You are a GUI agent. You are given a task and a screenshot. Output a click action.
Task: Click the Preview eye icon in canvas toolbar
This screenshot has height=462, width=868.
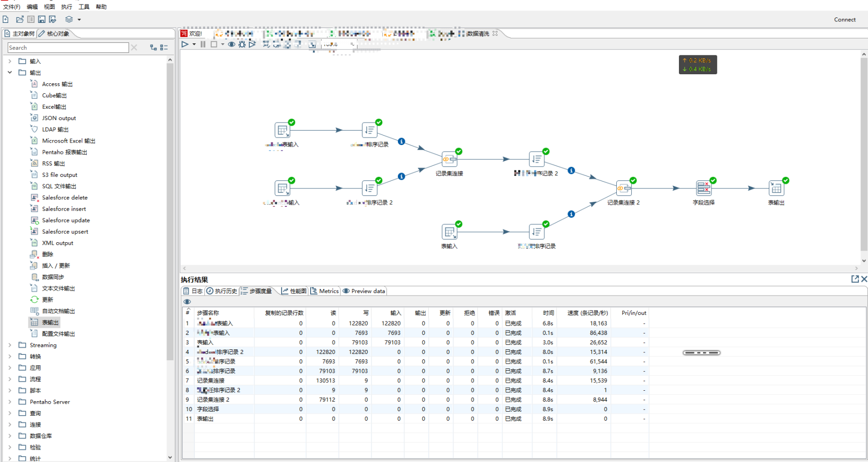pyautogui.click(x=232, y=44)
